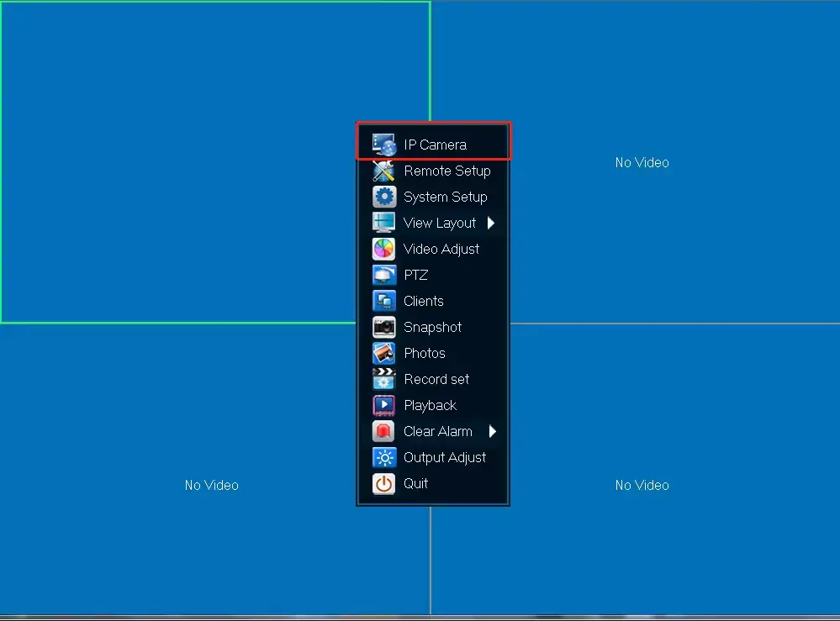The image size is (840, 621).
Task: Select the Playback menu entry
Action: pos(433,405)
